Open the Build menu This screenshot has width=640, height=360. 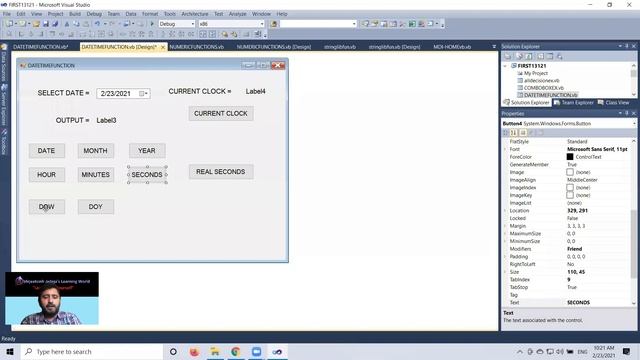[75, 13]
